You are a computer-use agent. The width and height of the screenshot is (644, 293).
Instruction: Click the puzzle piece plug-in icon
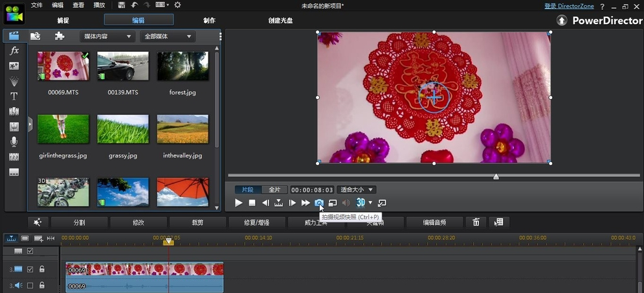60,36
